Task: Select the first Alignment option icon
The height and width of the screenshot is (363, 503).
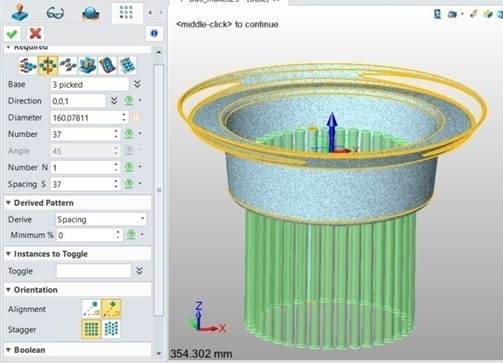Action: [91, 308]
